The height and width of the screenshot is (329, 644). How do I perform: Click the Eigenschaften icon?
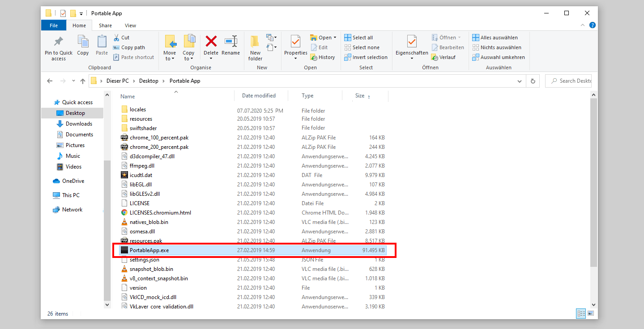pos(412,41)
